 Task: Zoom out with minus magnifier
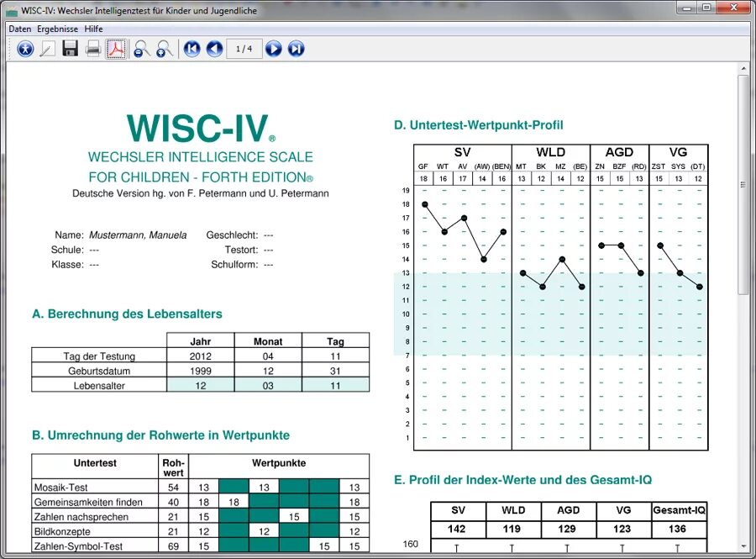(x=141, y=49)
